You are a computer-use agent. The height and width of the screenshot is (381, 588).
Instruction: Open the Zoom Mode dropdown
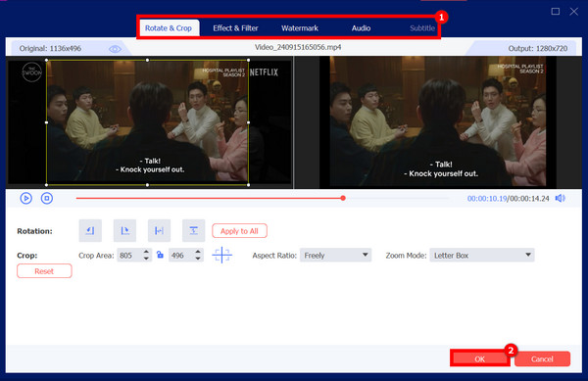(x=482, y=255)
